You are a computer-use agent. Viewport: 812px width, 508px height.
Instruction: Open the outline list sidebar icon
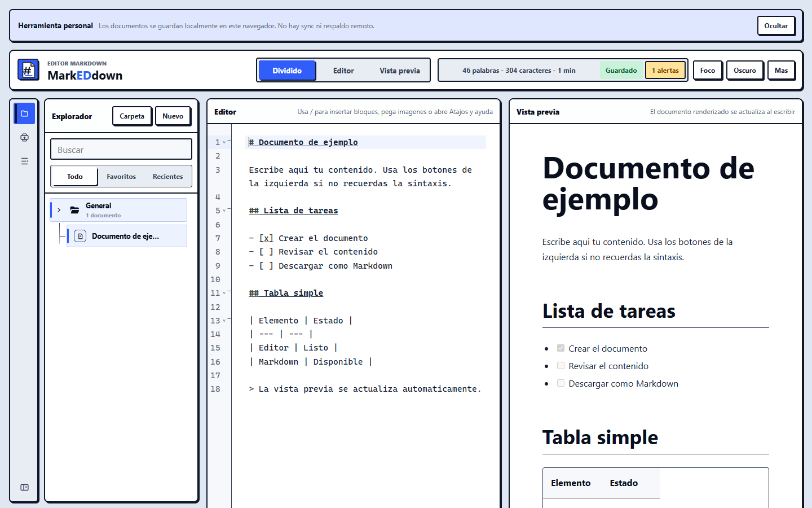coord(24,161)
